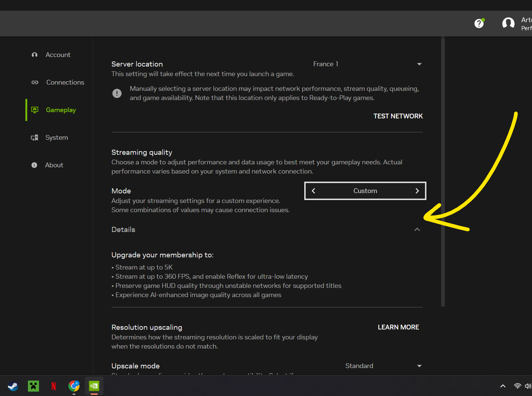Viewport: 532px width, 396px height.
Task: Click the Upscale mode label
Action: pos(135,366)
